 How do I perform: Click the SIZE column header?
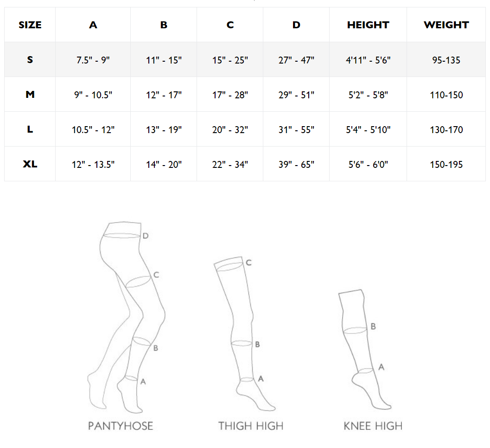pos(30,25)
